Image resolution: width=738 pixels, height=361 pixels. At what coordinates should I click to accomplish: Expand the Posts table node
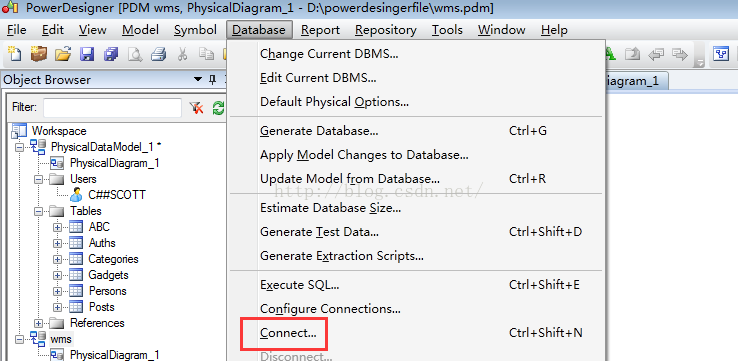57,307
